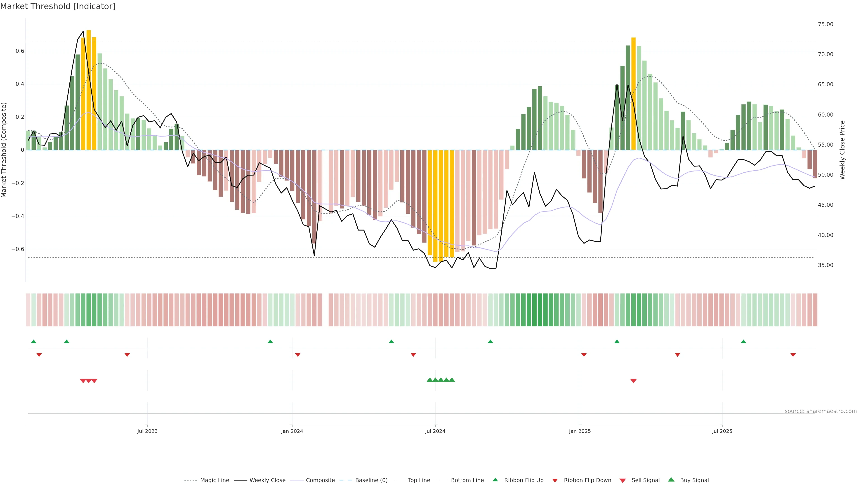Toggle the Top Line legend item

419,480
